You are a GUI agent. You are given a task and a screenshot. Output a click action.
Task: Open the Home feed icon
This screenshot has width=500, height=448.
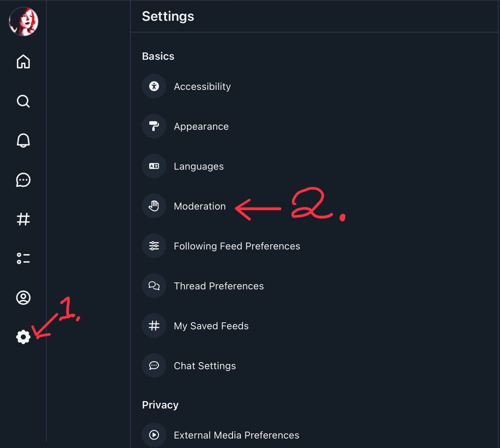(x=23, y=61)
